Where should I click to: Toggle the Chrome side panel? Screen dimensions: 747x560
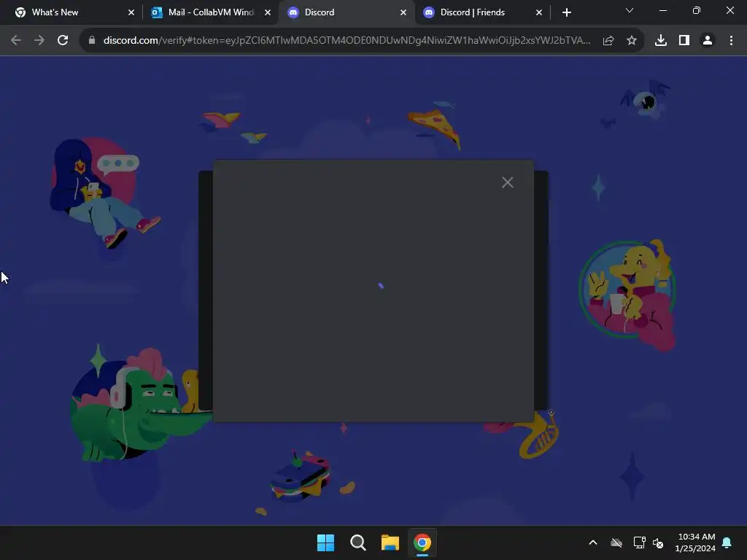(x=684, y=41)
